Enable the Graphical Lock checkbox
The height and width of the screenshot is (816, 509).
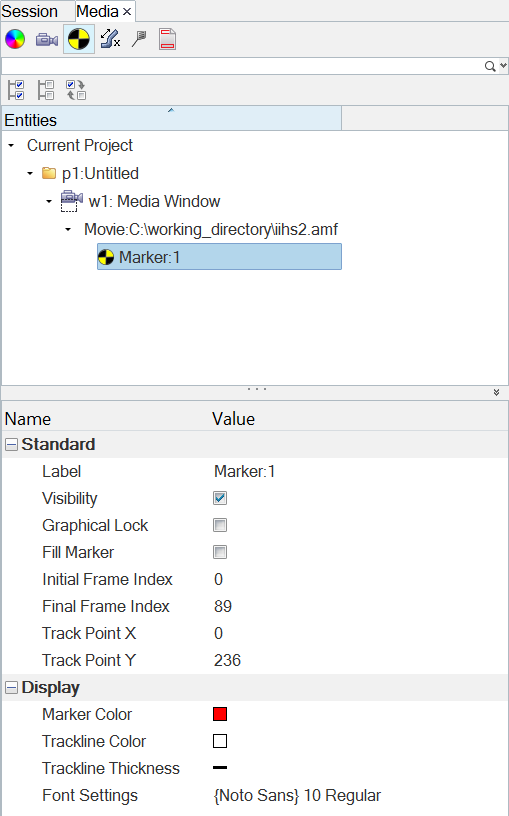pyautogui.click(x=220, y=525)
